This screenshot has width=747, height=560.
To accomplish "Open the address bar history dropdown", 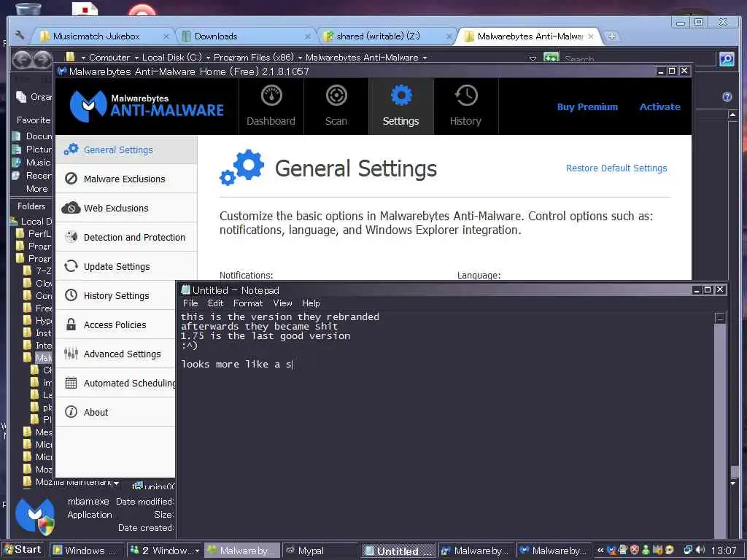I will pos(533,58).
